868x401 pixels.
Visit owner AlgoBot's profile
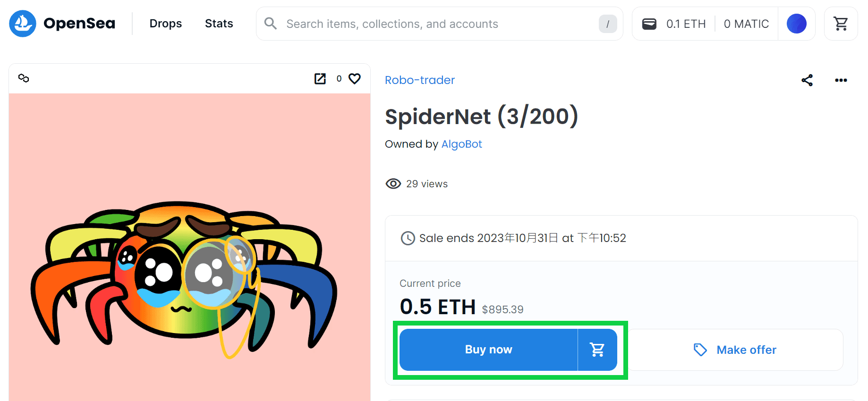[461, 144]
